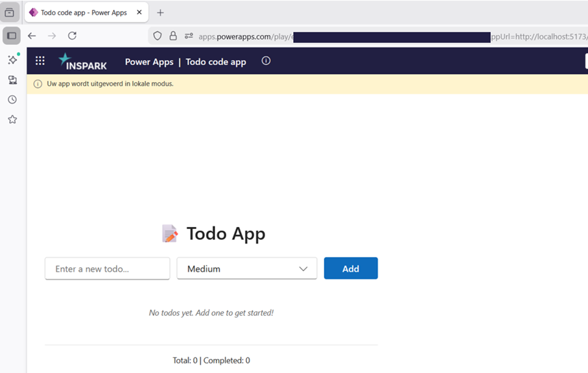Close the Todo code app tab
This screenshot has width=588, height=373.
[x=139, y=12]
